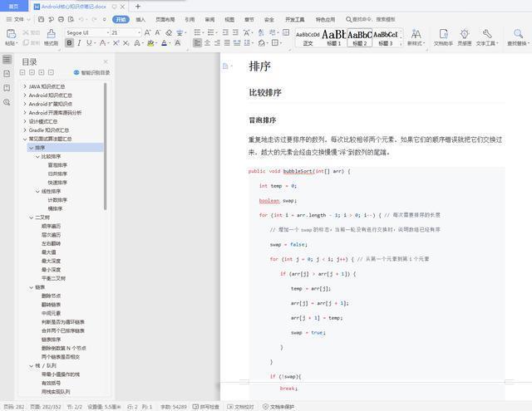Open the Document Assistant (文档助手)

coord(443,37)
